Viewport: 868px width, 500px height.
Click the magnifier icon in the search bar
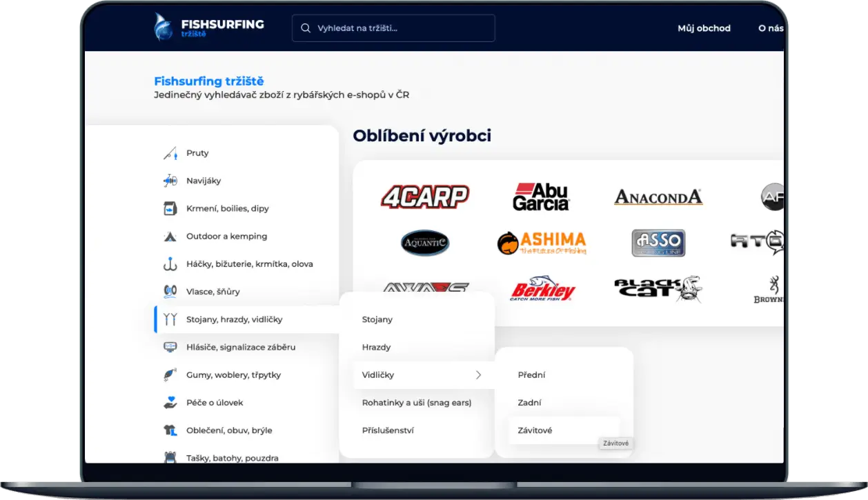[x=305, y=28]
